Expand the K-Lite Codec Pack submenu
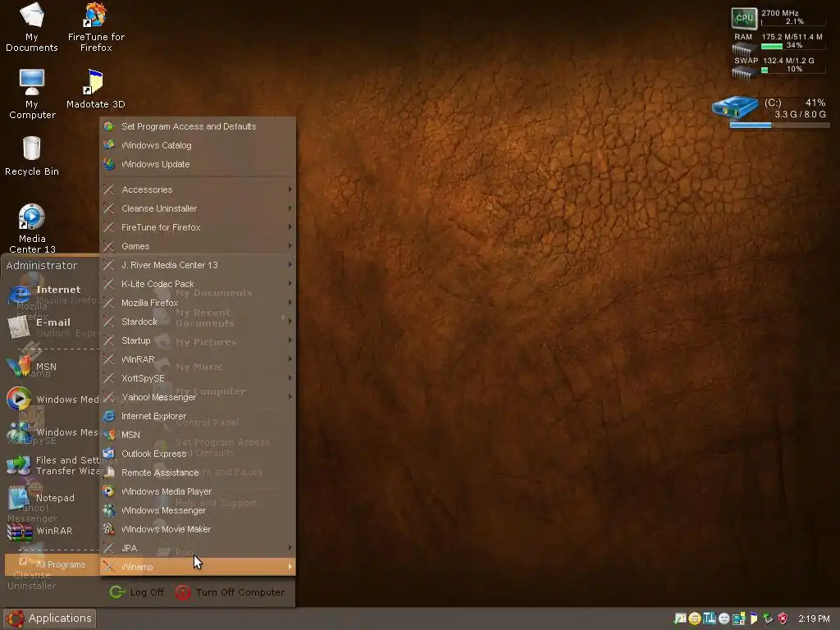Viewport: 840px width, 630px height. point(198,284)
